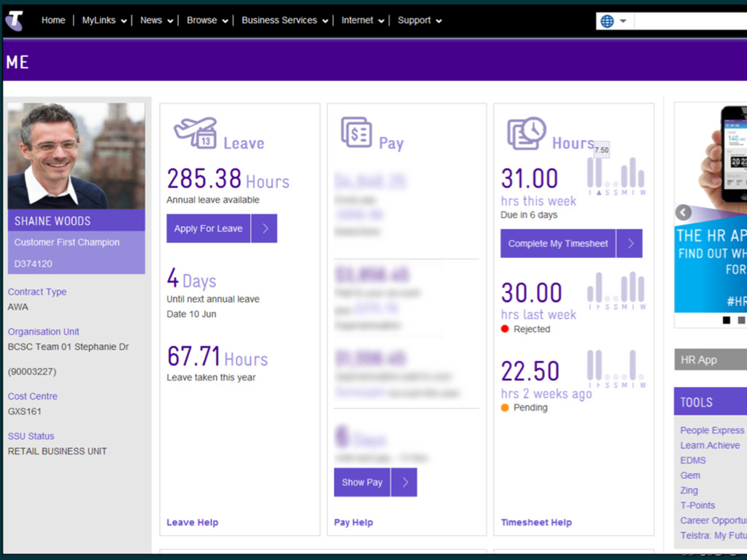Click the Show Pay button
The image size is (747, 560).
(x=362, y=483)
